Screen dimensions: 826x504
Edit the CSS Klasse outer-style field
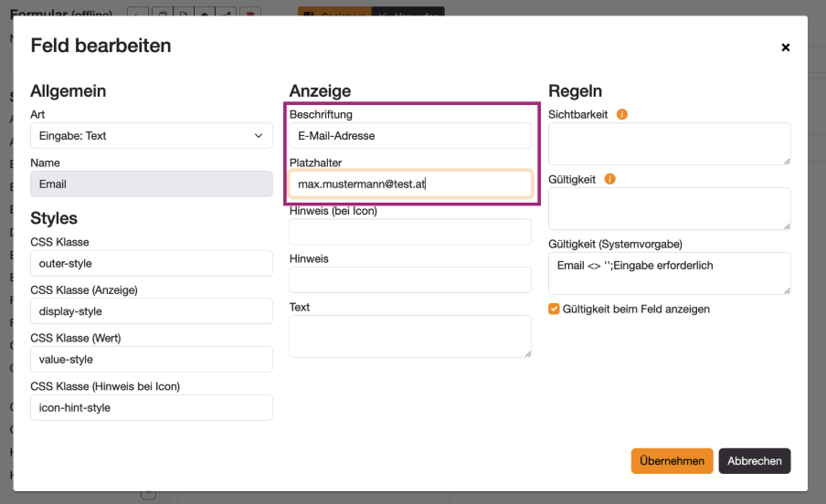(x=151, y=263)
